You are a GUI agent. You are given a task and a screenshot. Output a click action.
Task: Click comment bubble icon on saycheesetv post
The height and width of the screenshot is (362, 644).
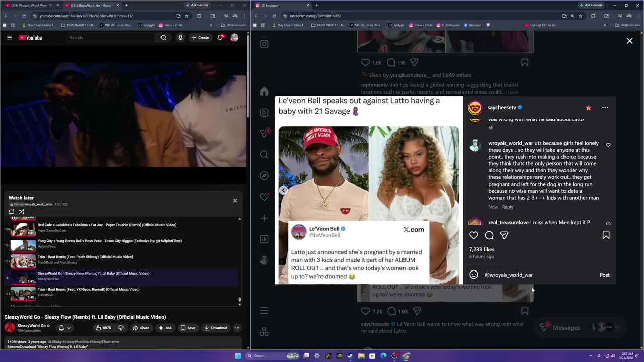click(489, 235)
